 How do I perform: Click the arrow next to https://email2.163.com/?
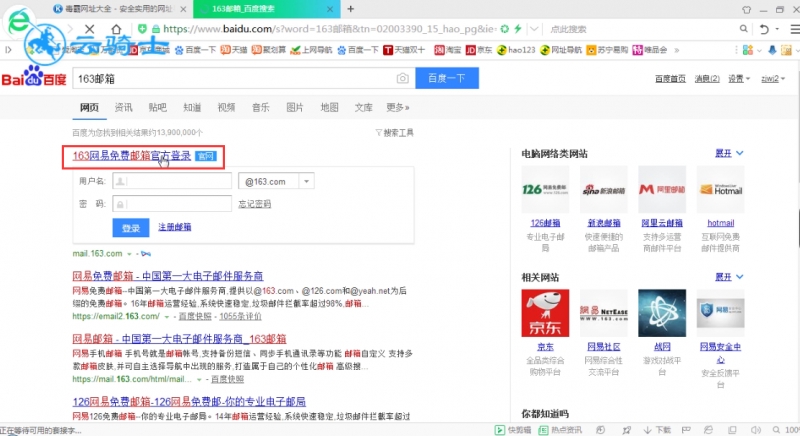166,317
